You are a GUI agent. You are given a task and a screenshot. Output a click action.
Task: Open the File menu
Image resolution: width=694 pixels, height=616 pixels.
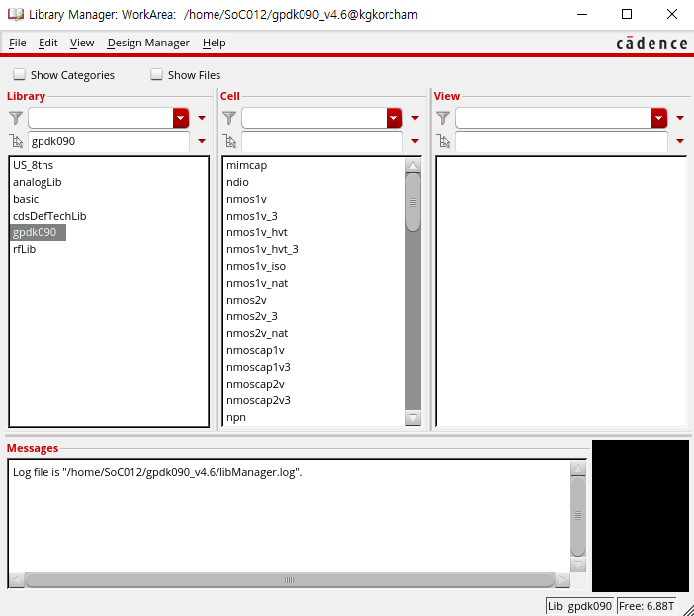[17, 43]
